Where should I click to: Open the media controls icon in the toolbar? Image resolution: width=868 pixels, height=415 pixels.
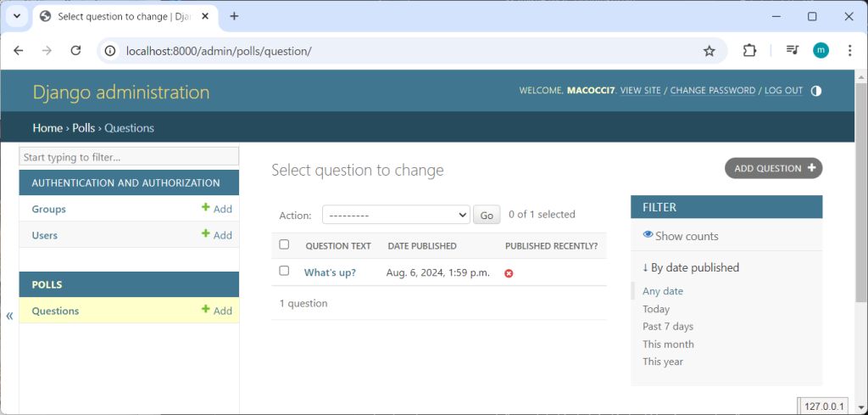(x=792, y=51)
